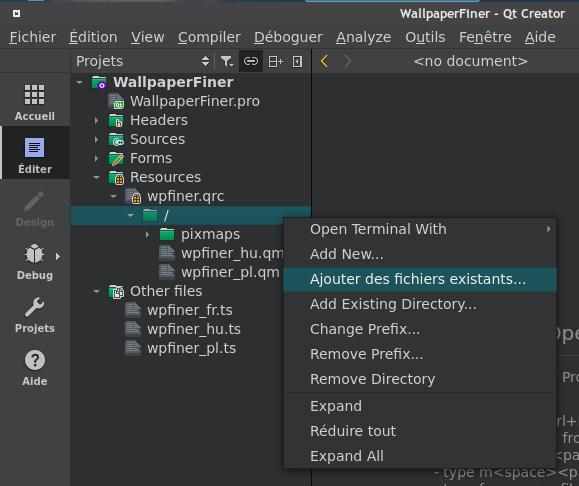Collapse the / prefix node
This screenshot has height=486, width=579.
click(x=130, y=215)
